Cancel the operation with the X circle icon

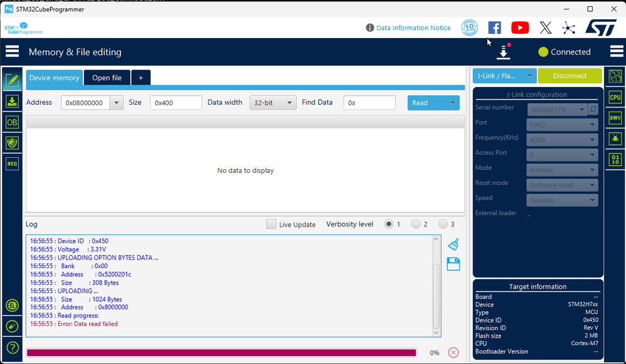click(x=453, y=353)
